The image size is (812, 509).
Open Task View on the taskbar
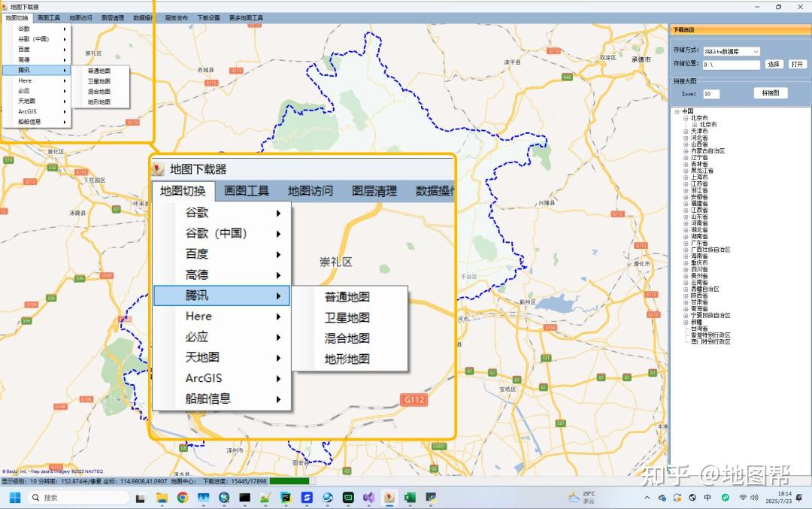coord(141,498)
